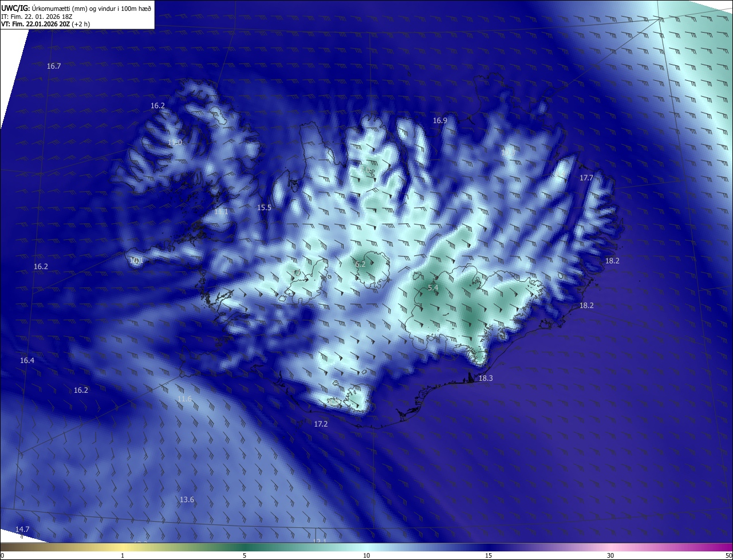Click the color scale tick label 15
The width and height of the screenshot is (733, 560).
488,555
